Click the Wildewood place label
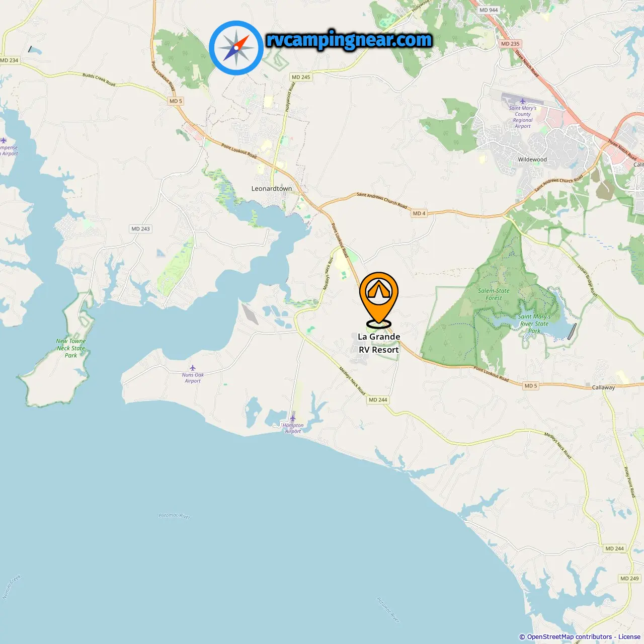The width and height of the screenshot is (644, 644). coord(532,159)
